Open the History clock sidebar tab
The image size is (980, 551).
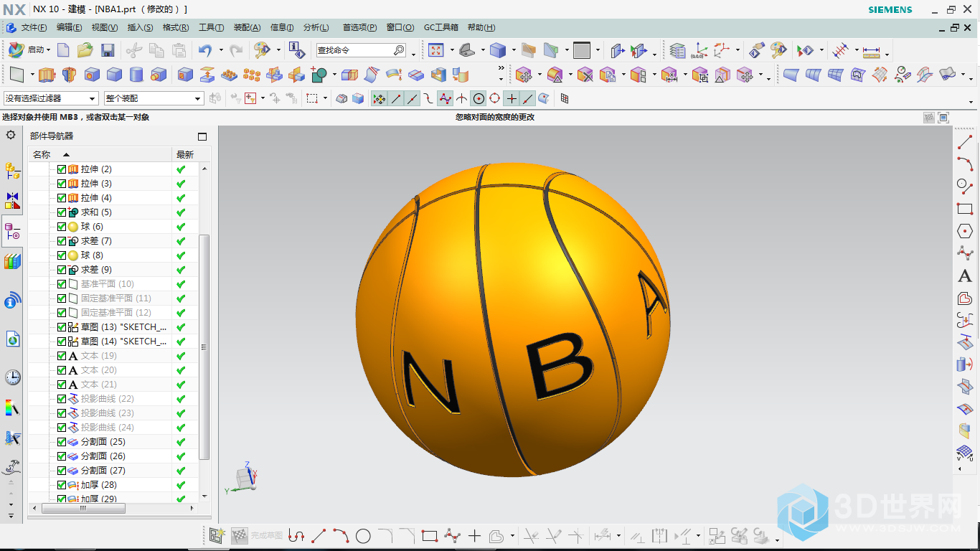tap(12, 377)
